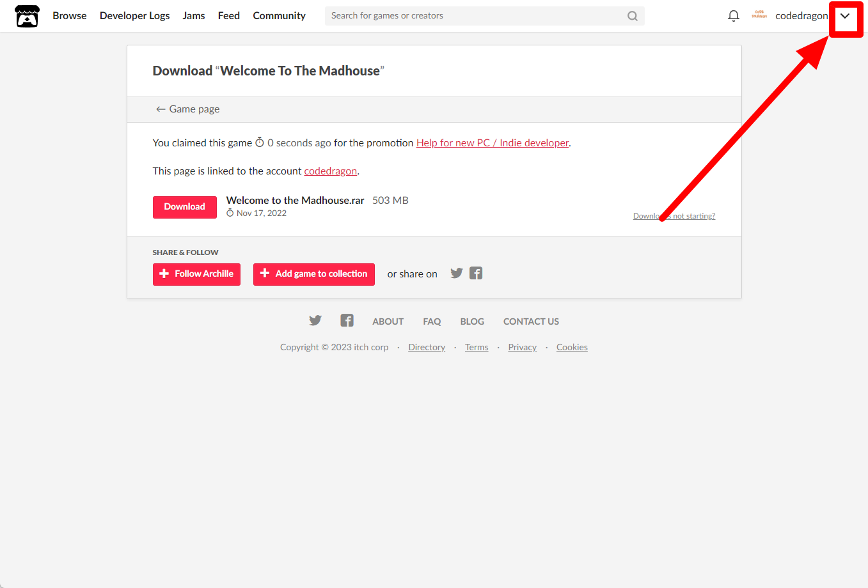868x588 pixels.
Task: Click the Nov 17, 2022 date text
Action: (262, 213)
